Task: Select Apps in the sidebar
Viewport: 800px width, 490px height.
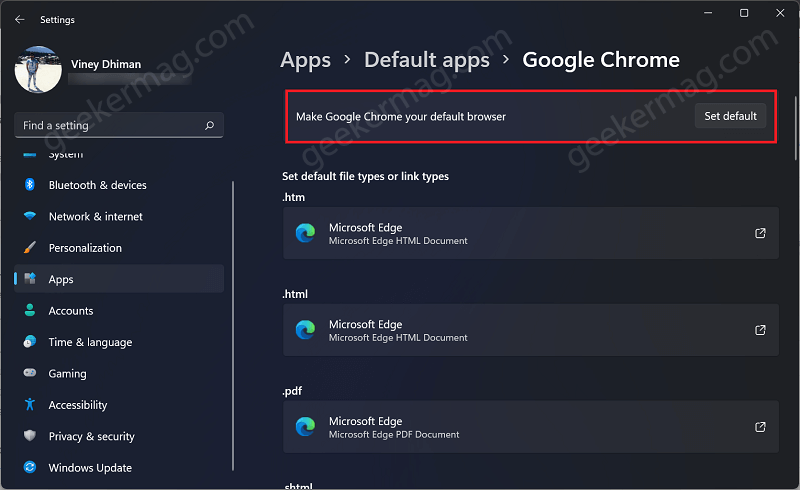Action: pyautogui.click(x=119, y=279)
